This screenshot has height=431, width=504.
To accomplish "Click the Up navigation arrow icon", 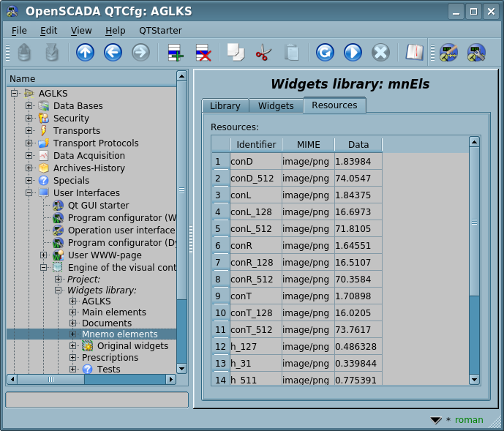I will click(x=86, y=53).
